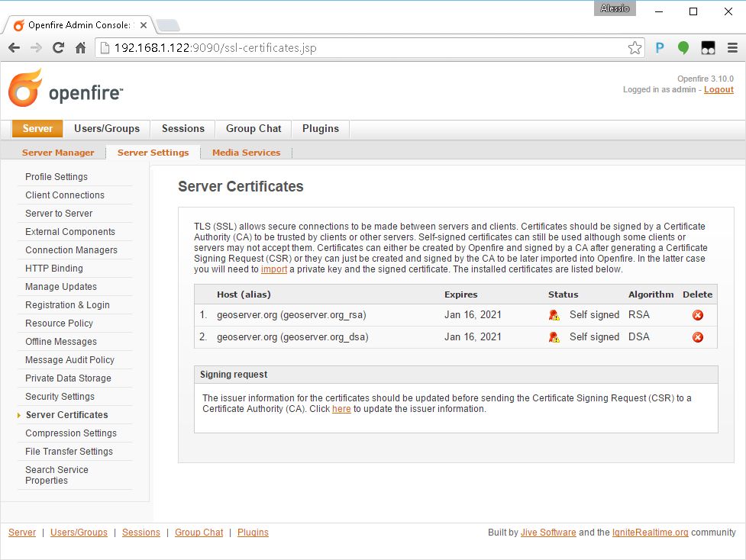Screen dimensions: 746x560
Task: Delete the geoserver.org_rsa certificate
Action: tap(697, 315)
